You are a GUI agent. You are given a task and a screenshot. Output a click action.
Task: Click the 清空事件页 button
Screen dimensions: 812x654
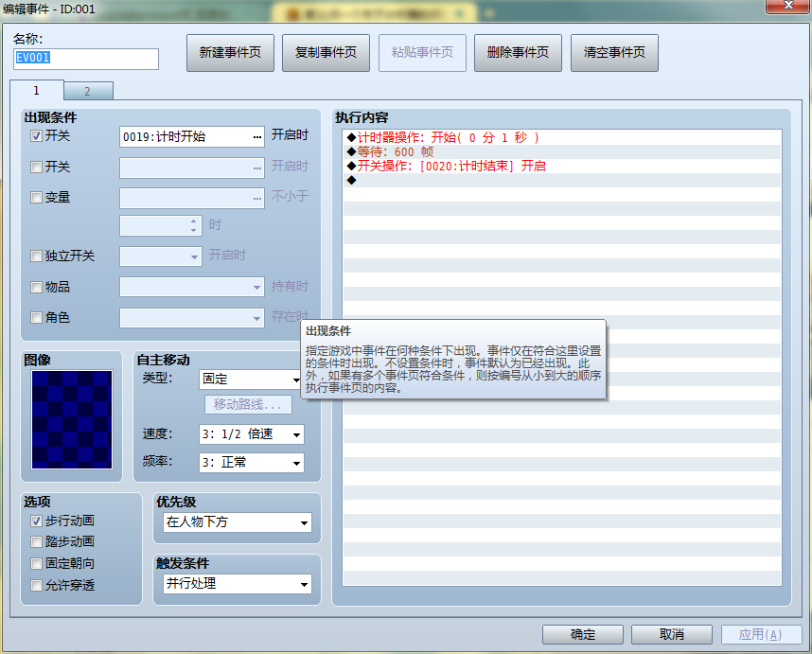click(614, 52)
